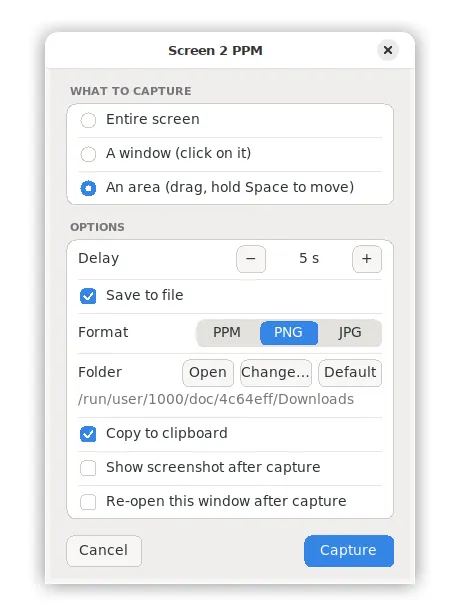Select the Entire screen radio option
The width and height of the screenshot is (458, 612).
click(x=88, y=120)
